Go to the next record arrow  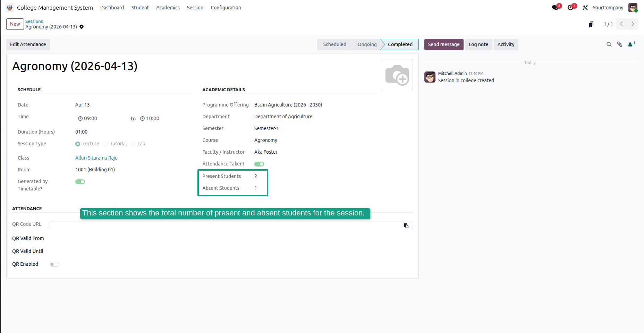[633, 24]
